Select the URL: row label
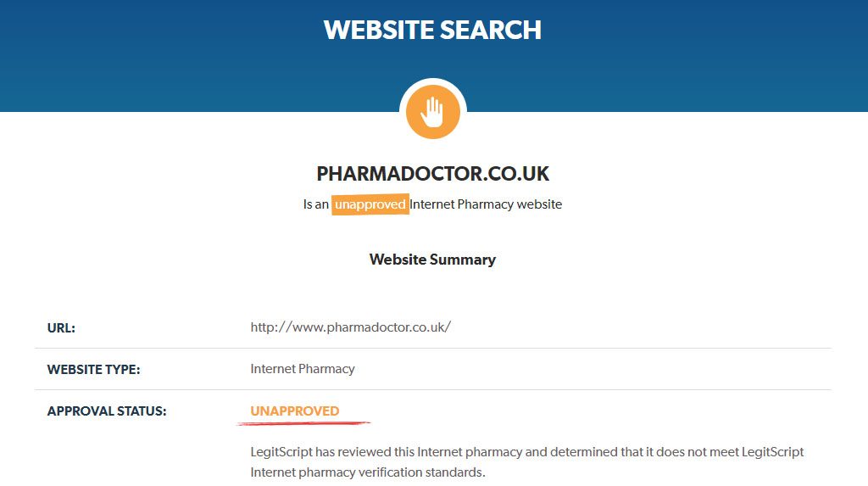868x486 pixels. [x=61, y=328]
